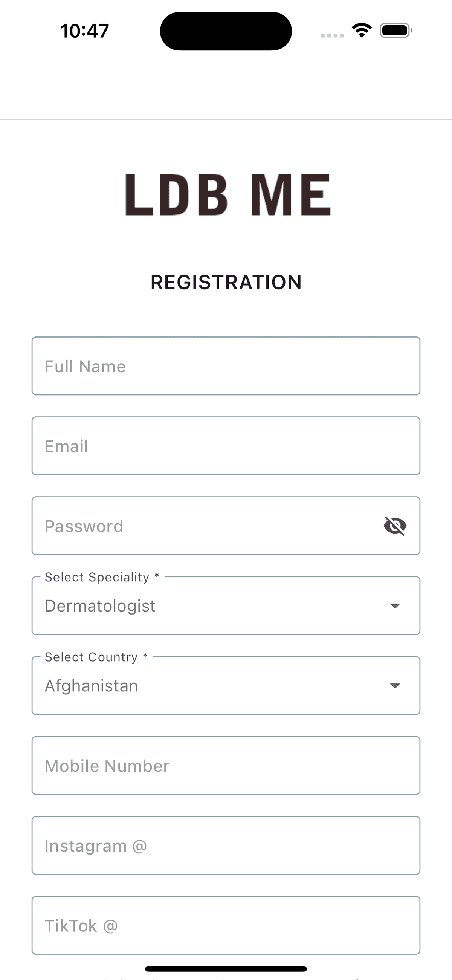Click the Speciality dropdown arrow
This screenshot has height=980, width=452.
tap(395, 605)
